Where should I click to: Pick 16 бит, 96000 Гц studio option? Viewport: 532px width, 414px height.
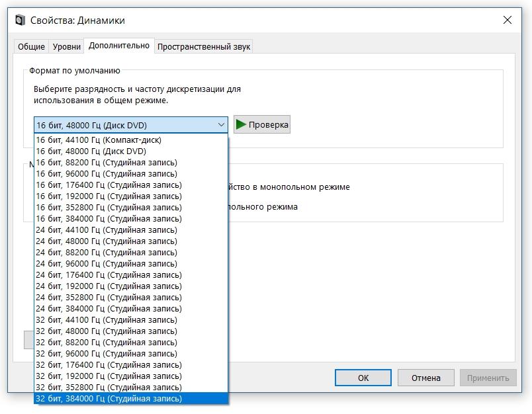(x=107, y=174)
